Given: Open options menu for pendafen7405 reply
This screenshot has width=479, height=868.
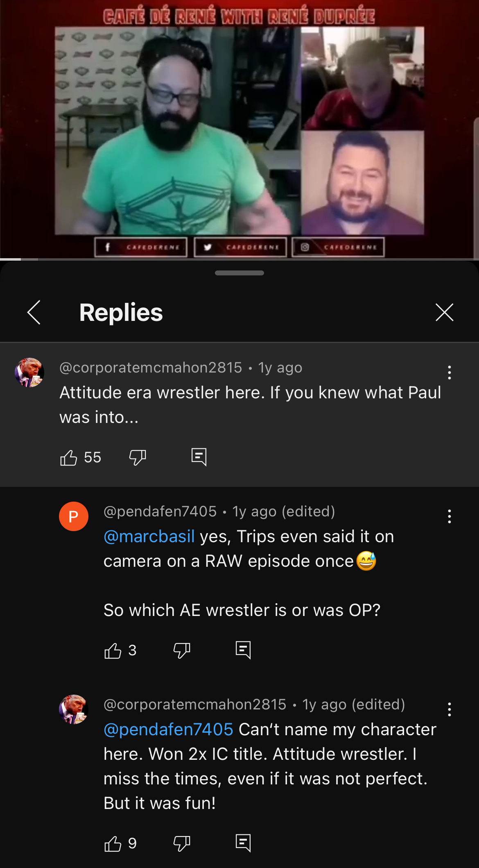Looking at the screenshot, I should pyautogui.click(x=449, y=516).
